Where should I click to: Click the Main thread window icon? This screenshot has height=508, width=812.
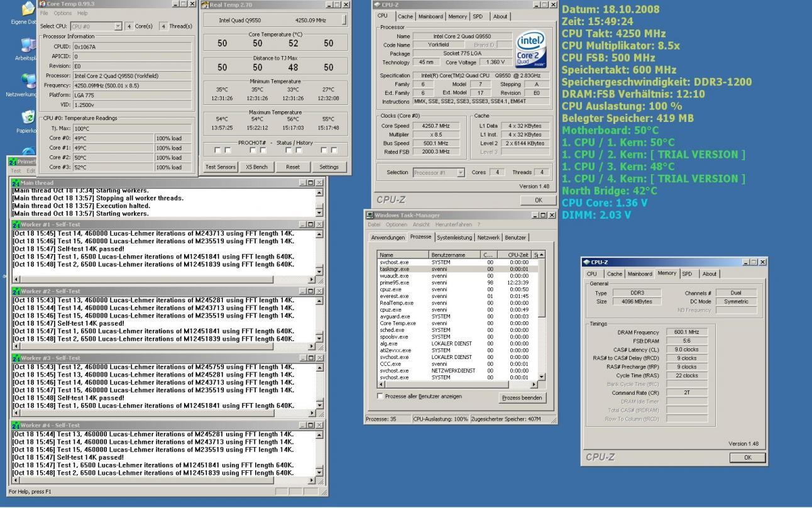tap(16, 182)
